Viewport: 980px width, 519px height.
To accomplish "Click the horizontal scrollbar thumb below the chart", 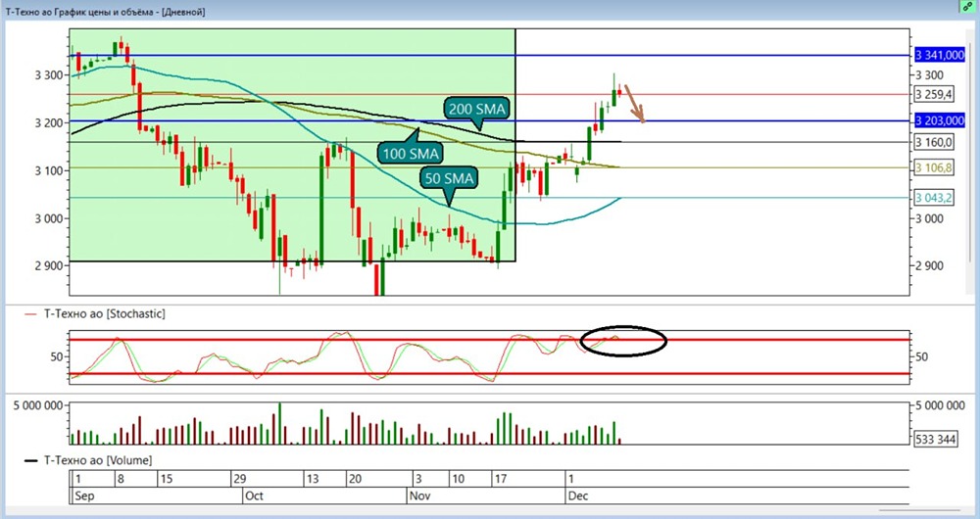I will click(919, 511).
